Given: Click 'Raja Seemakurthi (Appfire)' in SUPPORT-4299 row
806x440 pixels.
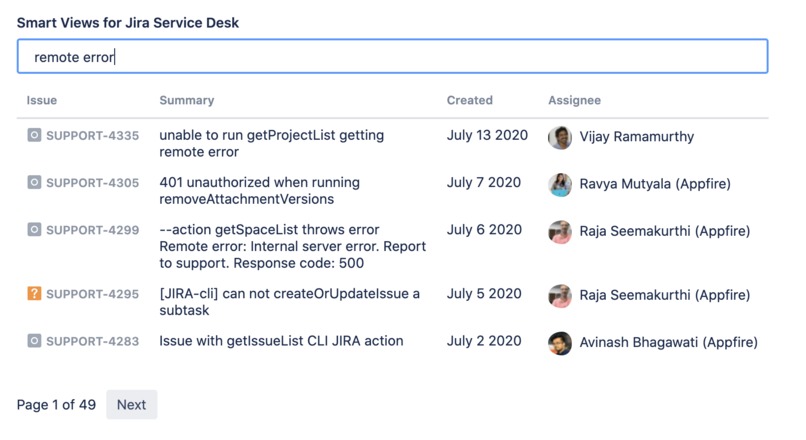Looking at the screenshot, I should coord(665,231).
